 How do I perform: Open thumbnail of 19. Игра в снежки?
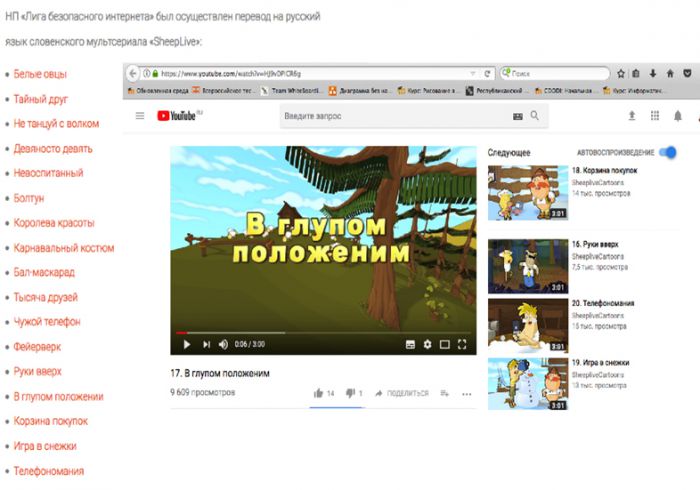[x=528, y=384]
